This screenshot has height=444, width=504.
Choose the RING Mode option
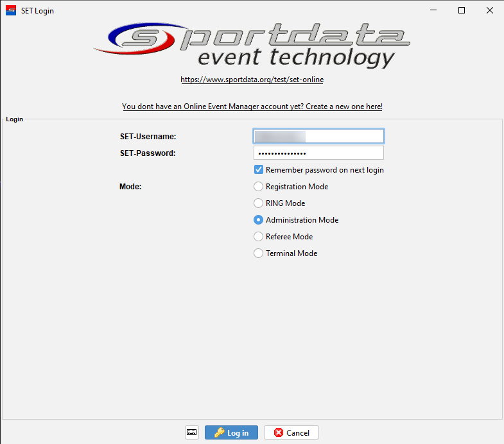pyautogui.click(x=259, y=203)
